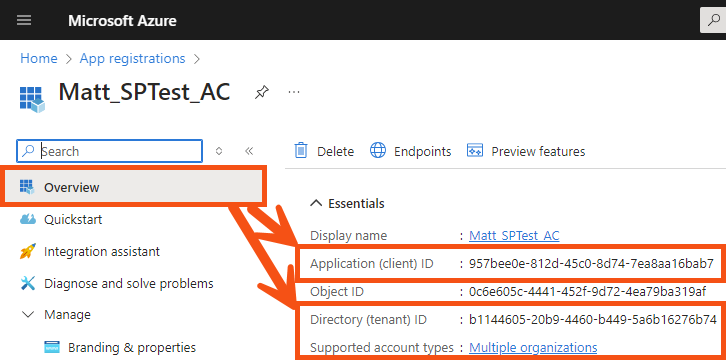Go to Home breadcrumb
This screenshot has height=360, width=726.
pyautogui.click(x=39, y=59)
